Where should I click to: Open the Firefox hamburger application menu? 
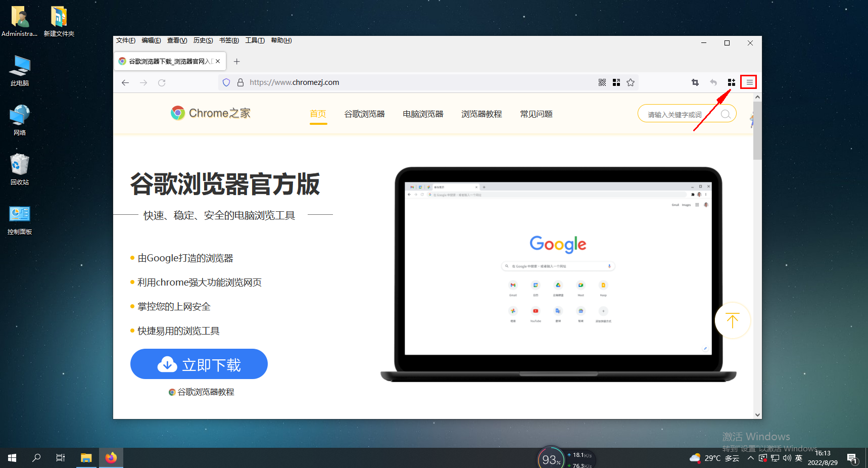(749, 82)
